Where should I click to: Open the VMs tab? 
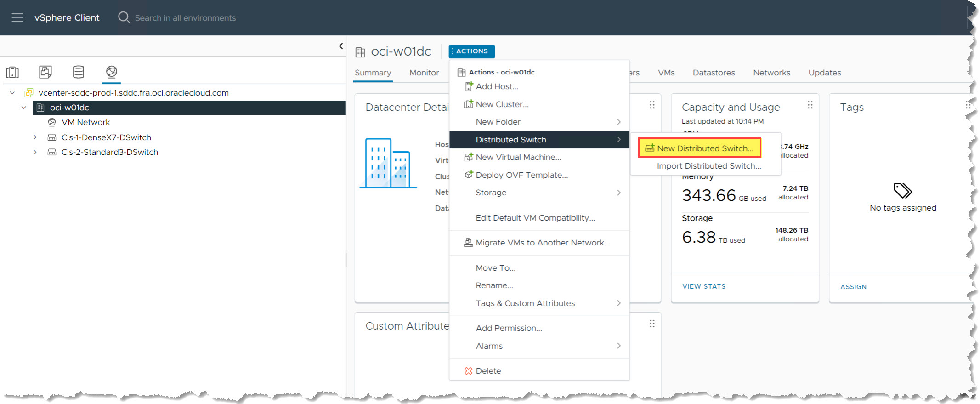pyautogui.click(x=666, y=73)
